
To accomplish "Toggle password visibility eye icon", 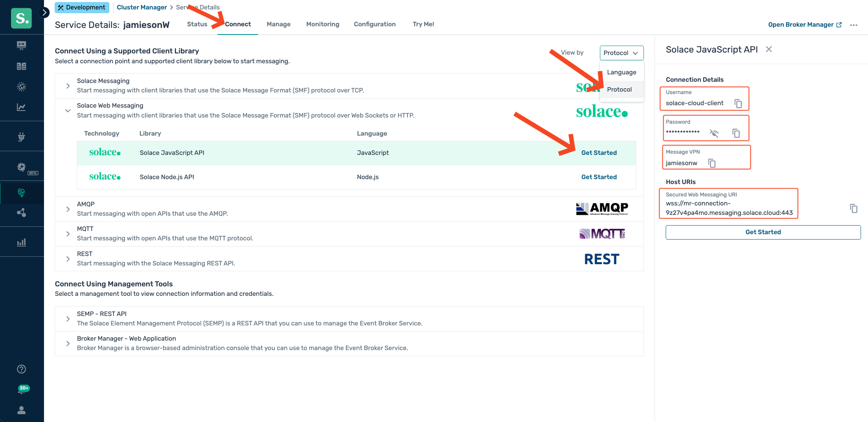I will pyautogui.click(x=714, y=133).
